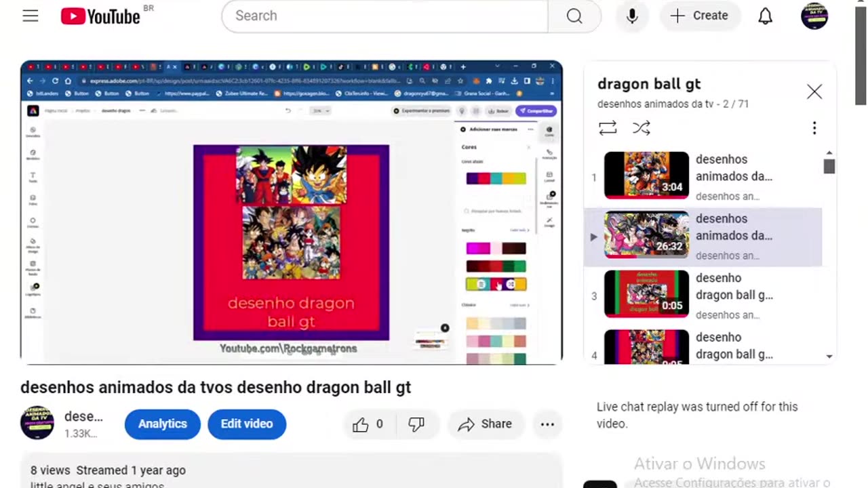This screenshot has width=868, height=488.
Task: Open the channel avatar below the video
Action: click(x=37, y=423)
